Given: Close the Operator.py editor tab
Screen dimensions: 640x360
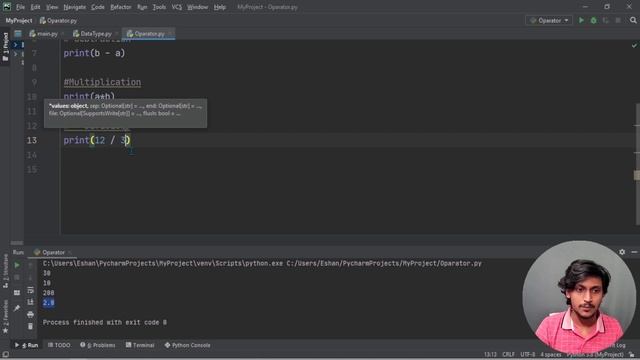Looking at the screenshot, I should [x=170, y=34].
